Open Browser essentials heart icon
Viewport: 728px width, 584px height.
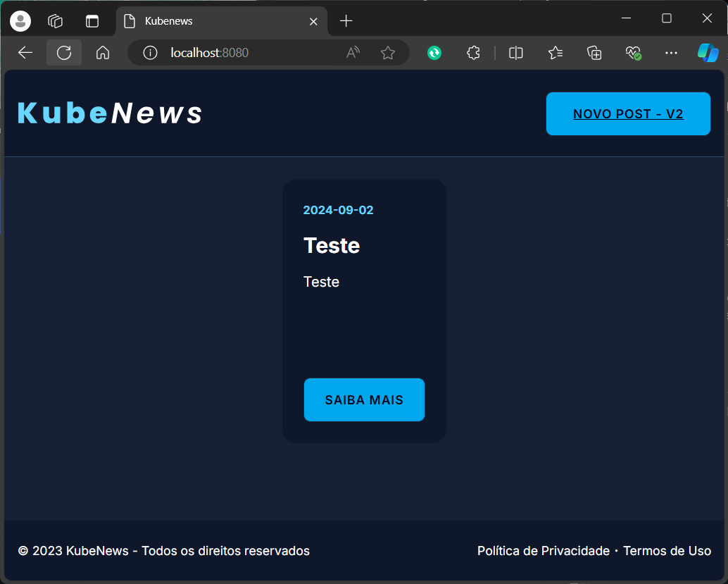633,53
